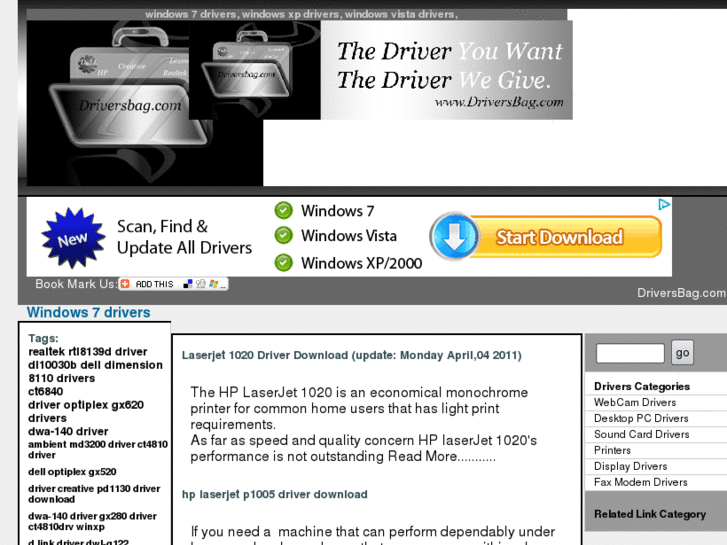Select the dell optiplex gx520 tag
The height and width of the screenshot is (545, 727).
coord(72,472)
